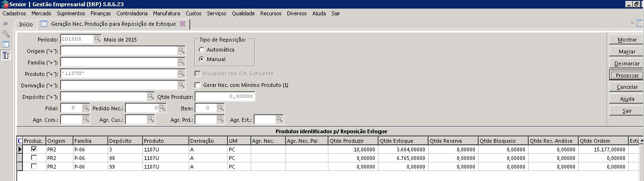Screen dimensions: 644x181
Task: Click Qtde Estoque cell 3.604,00000
Action: pos(403,149)
